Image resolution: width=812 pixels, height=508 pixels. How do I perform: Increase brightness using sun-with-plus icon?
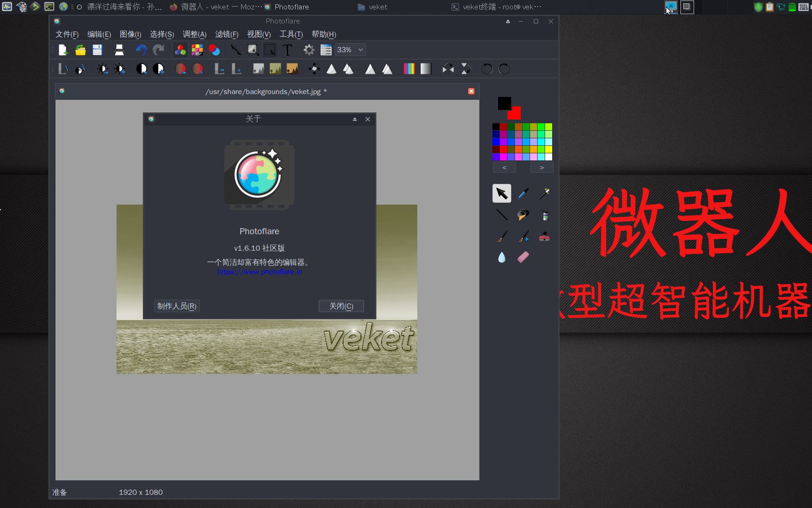coord(119,69)
